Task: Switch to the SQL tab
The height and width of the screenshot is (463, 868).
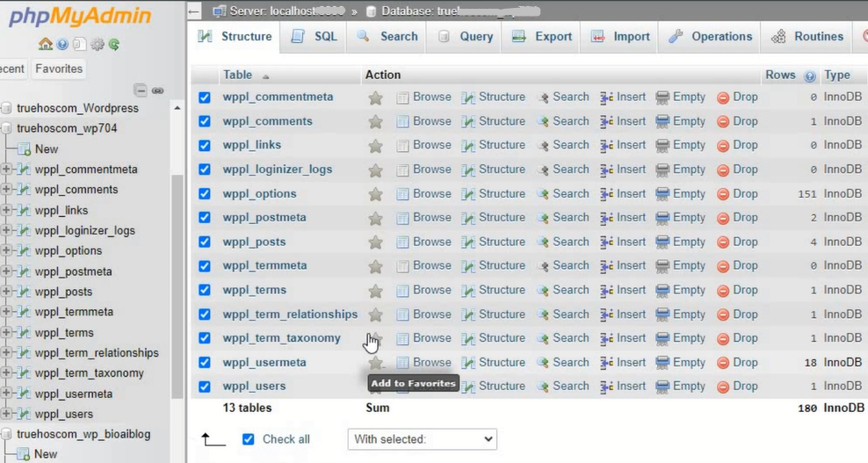Action: point(314,37)
